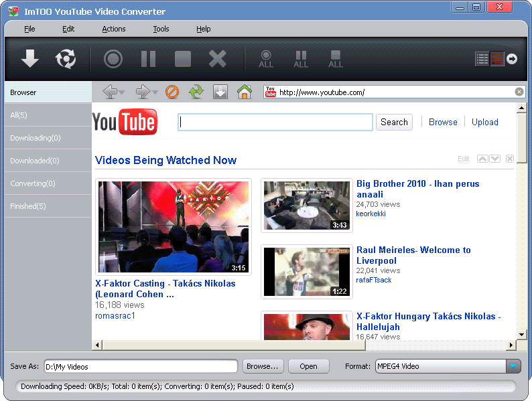Screen dimensions: 532x401
Task: Expand the Format MPEG4 Video dropdown
Action: (x=513, y=366)
